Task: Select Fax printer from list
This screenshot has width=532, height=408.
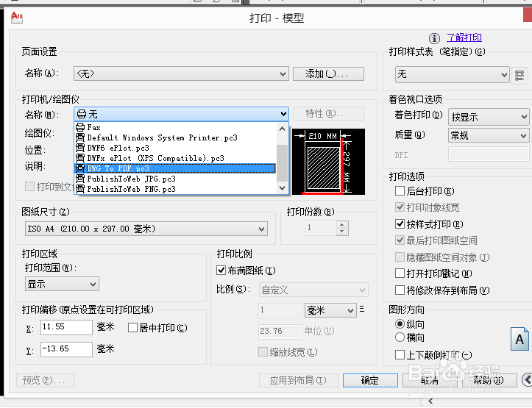Action: tap(176, 127)
